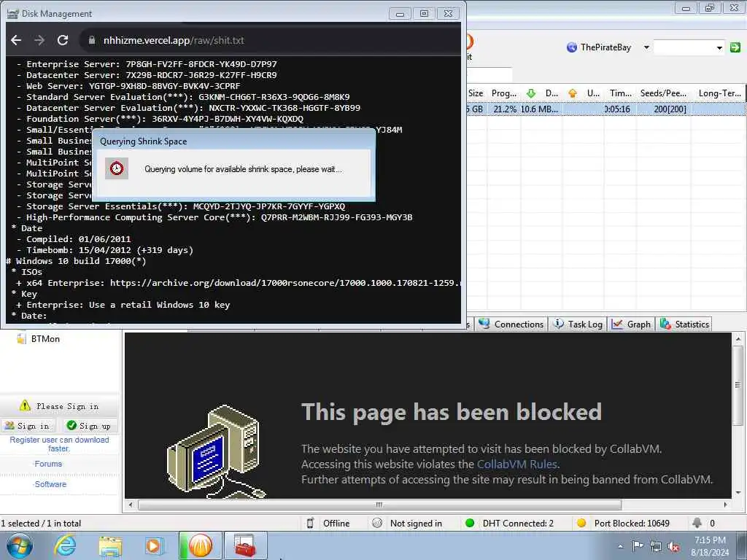
Task: Sort by Seeds/Pee... column header
Action: (663, 93)
